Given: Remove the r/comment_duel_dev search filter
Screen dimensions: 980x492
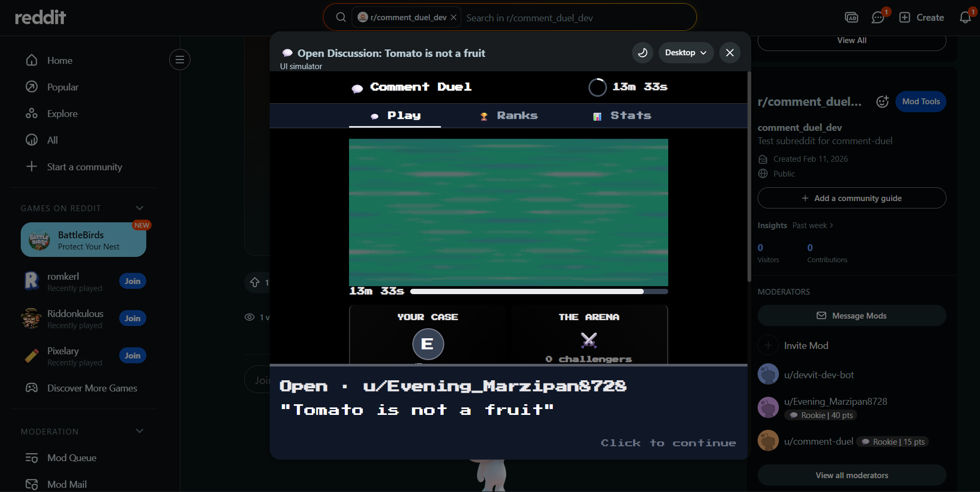Looking at the screenshot, I should [453, 18].
